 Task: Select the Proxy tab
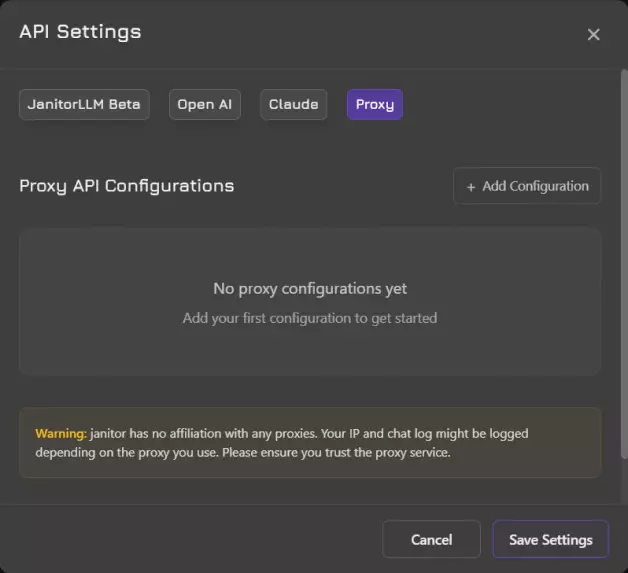click(375, 105)
